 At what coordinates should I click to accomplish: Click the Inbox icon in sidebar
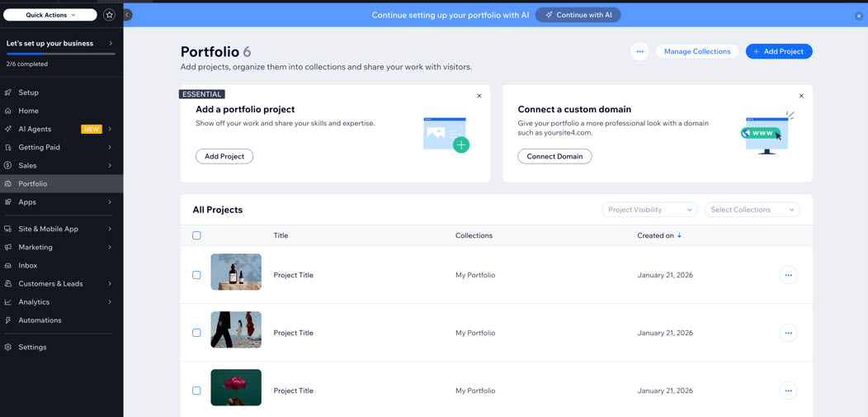7,265
